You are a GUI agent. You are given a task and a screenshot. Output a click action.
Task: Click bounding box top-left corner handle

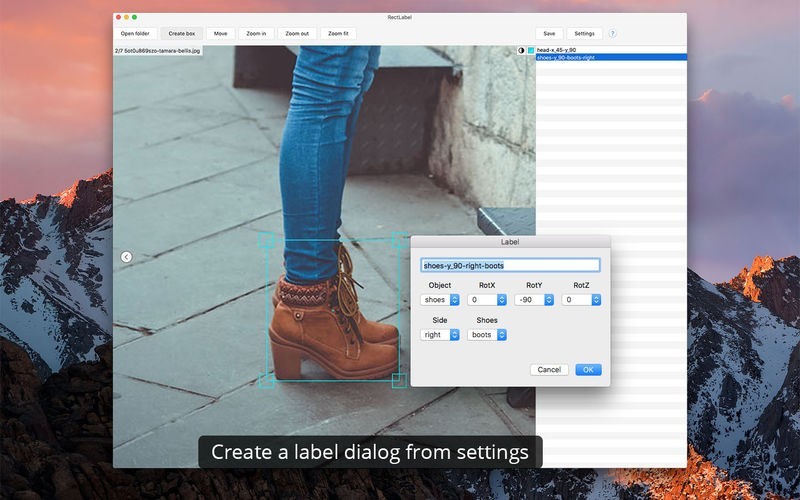(267, 240)
